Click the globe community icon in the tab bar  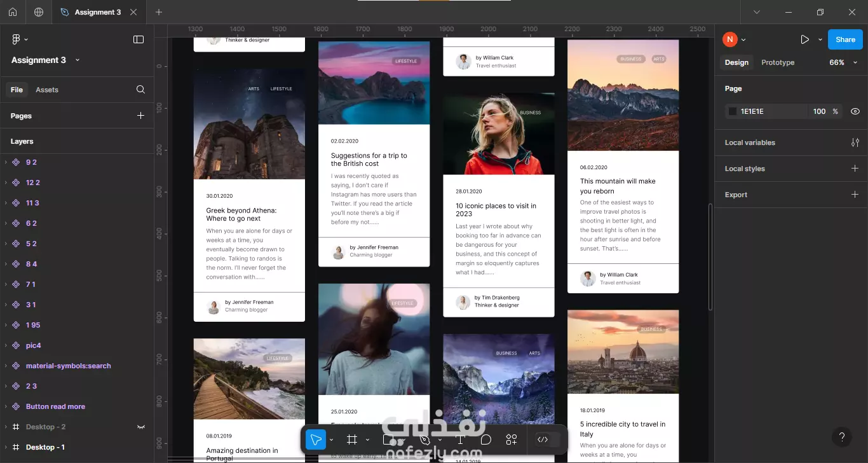(39, 12)
